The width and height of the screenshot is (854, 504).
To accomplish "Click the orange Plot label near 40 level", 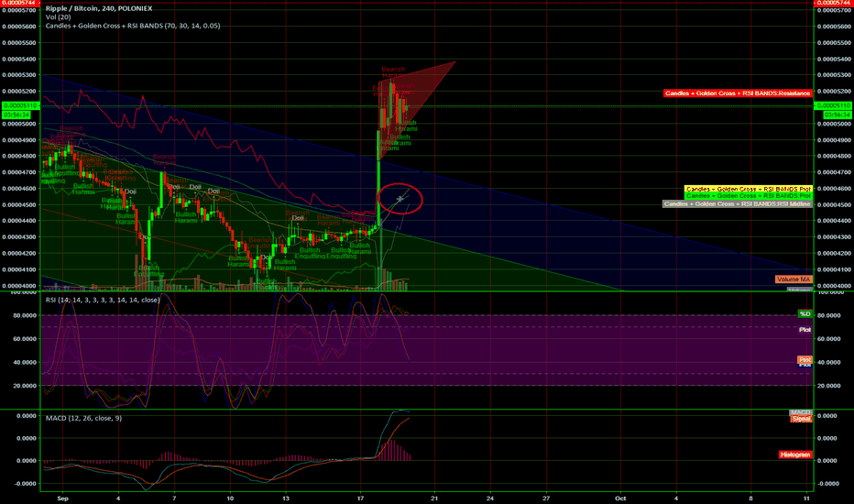I will [805, 359].
